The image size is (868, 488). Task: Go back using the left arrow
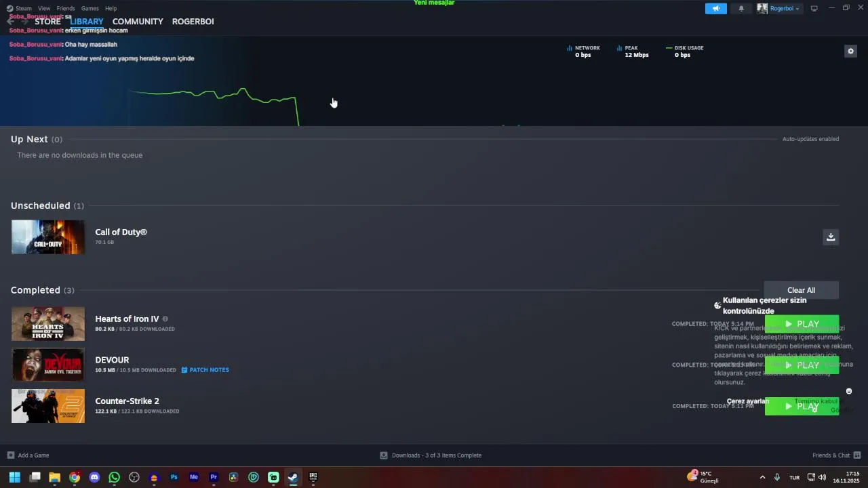pyautogui.click(x=10, y=21)
